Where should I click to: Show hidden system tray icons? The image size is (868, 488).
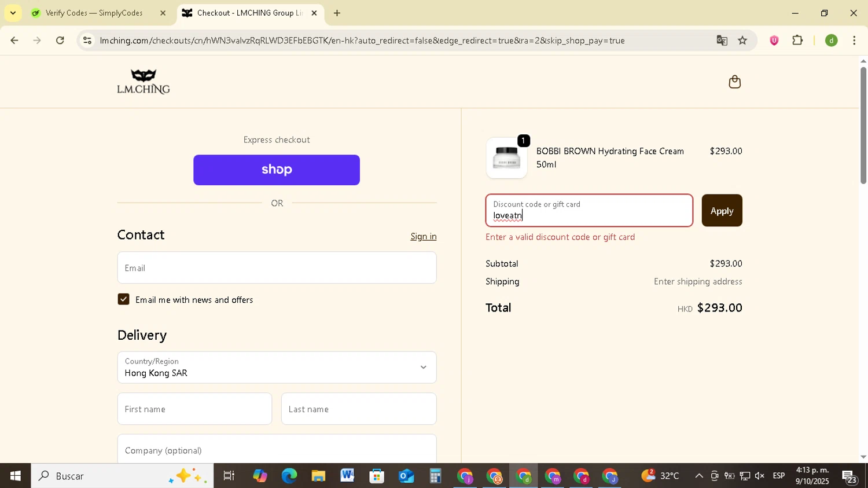pos(699,476)
